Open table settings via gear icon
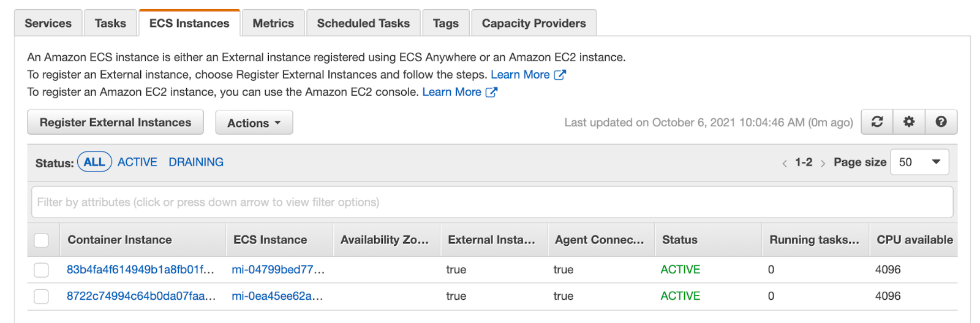Screen dimensions: 980x323 909,122
